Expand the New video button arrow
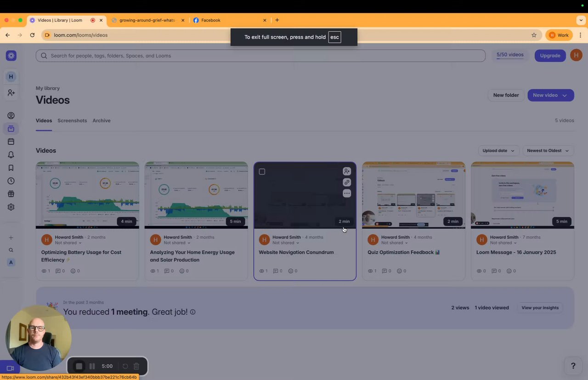Screen dimensions: 588x380 pyautogui.click(x=565, y=95)
